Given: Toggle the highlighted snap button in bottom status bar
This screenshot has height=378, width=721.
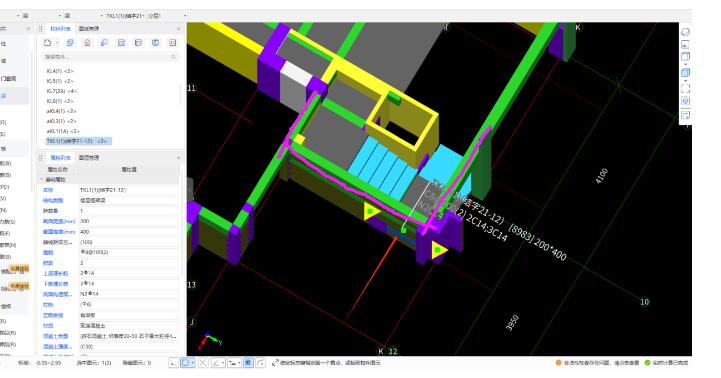Looking at the screenshot, I should point(248,363).
